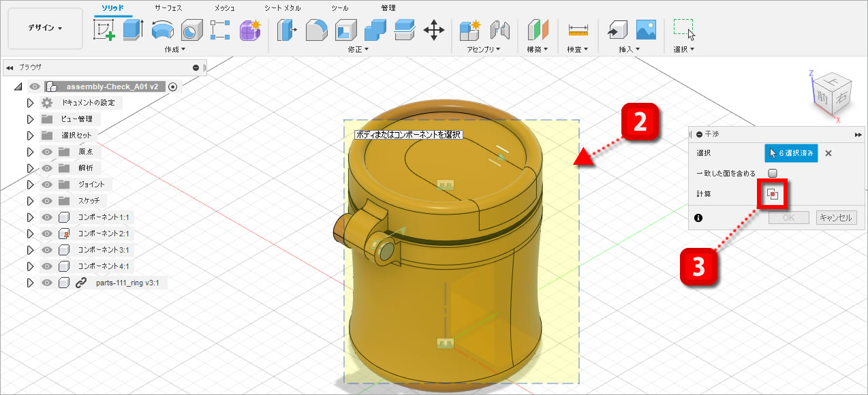Open the 検査 dropdown menu

point(578,49)
